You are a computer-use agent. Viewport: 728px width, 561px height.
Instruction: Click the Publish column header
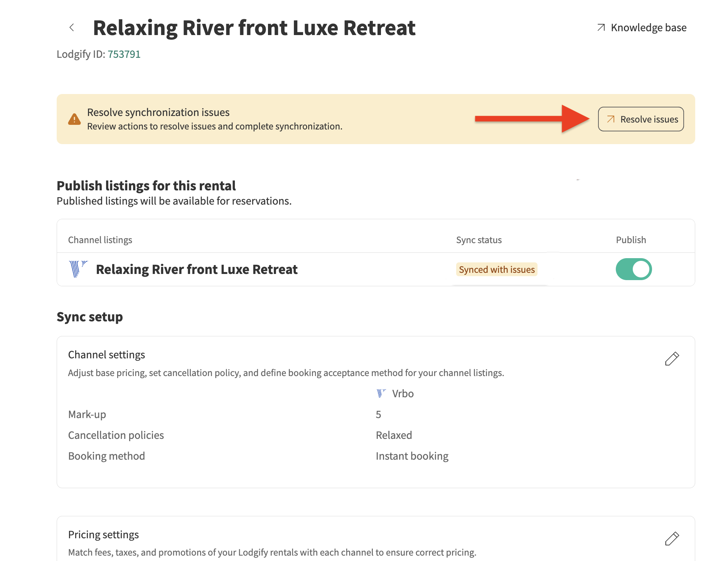630,240
